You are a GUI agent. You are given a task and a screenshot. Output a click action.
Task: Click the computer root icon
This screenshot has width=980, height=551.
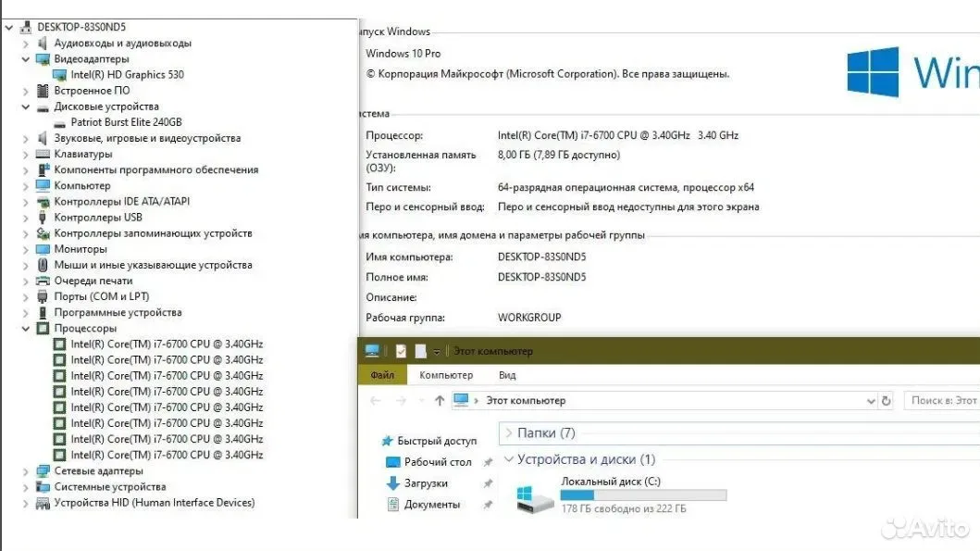(26, 27)
